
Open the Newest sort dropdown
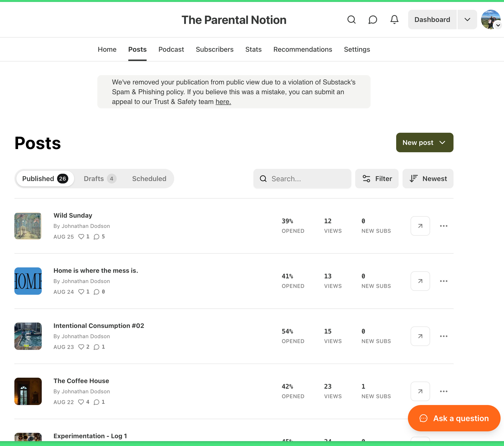(x=428, y=179)
